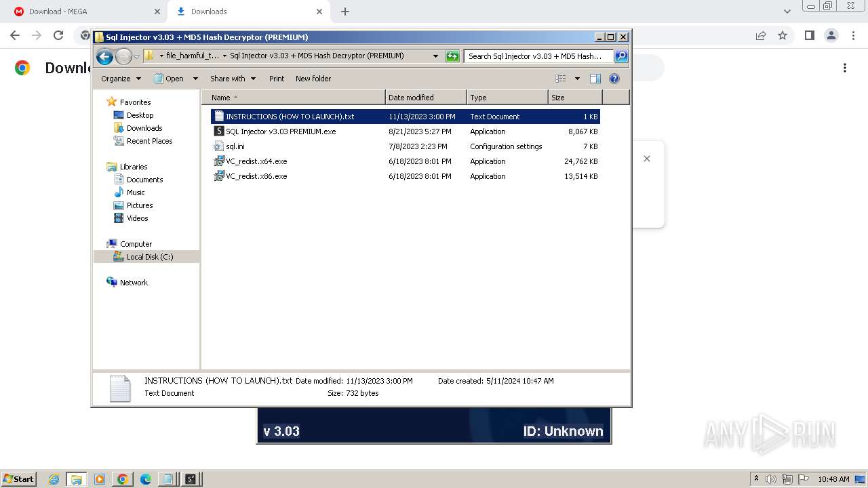Click Print in the Explorer toolbar
The image size is (868, 488).
click(x=277, y=79)
